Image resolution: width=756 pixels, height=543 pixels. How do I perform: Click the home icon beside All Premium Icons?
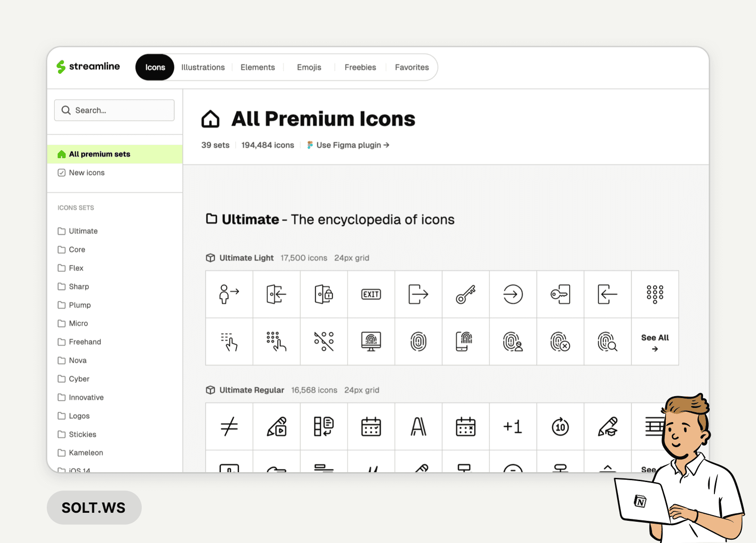[210, 119]
